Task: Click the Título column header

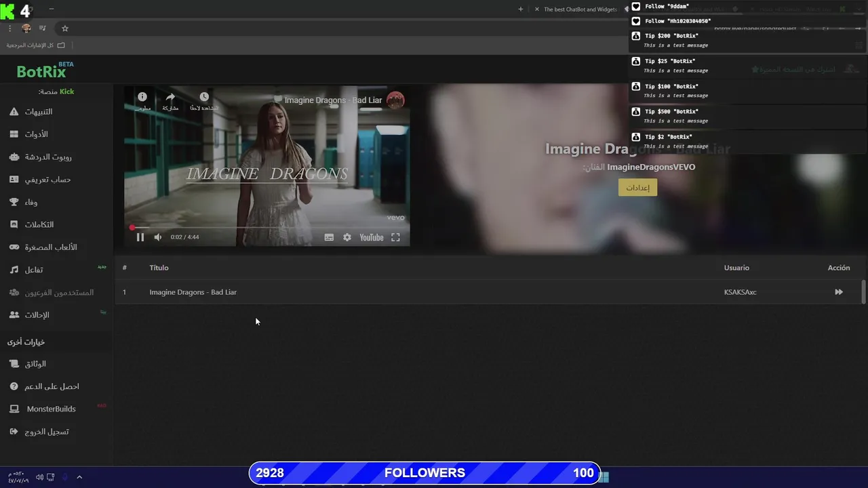Action: point(159,268)
